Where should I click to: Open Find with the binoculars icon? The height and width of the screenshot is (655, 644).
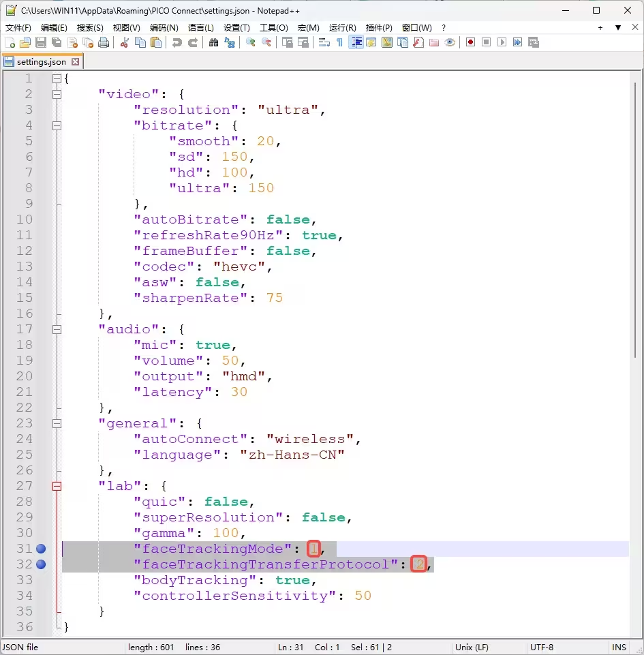(213, 42)
